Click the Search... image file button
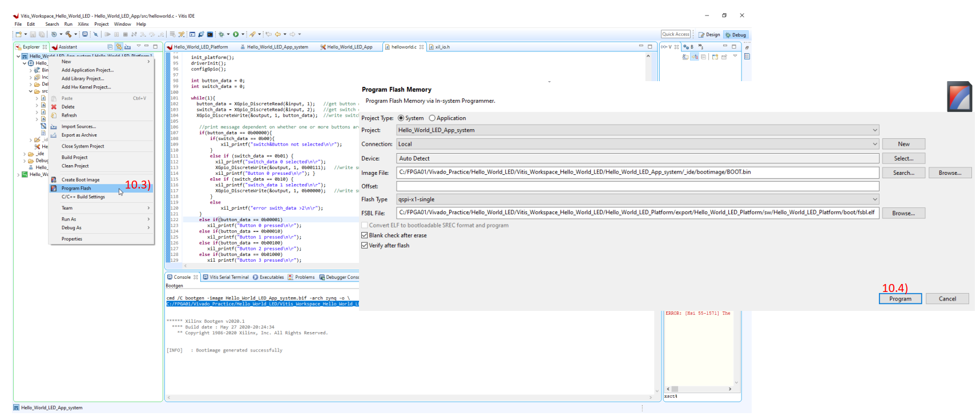Image resolution: width=980 pixels, height=420 pixels. pyautogui.click(x=904, y=173)
